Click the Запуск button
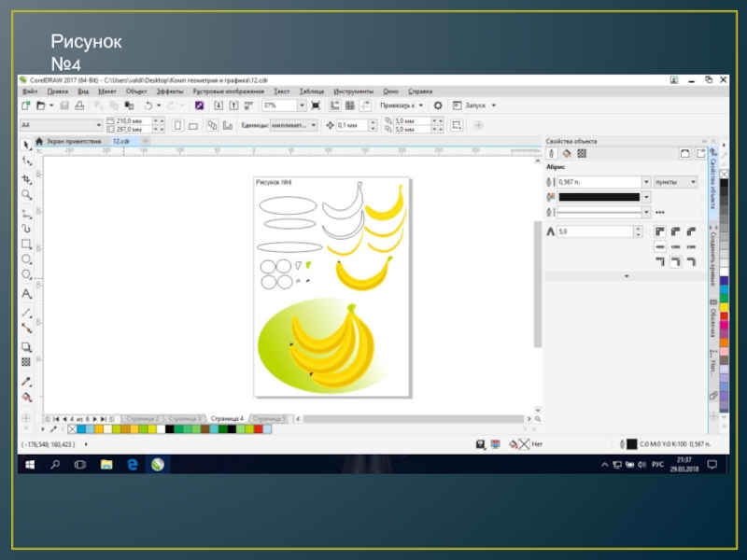The height and width of the screenshot is (560, 747). coord(476,106)
